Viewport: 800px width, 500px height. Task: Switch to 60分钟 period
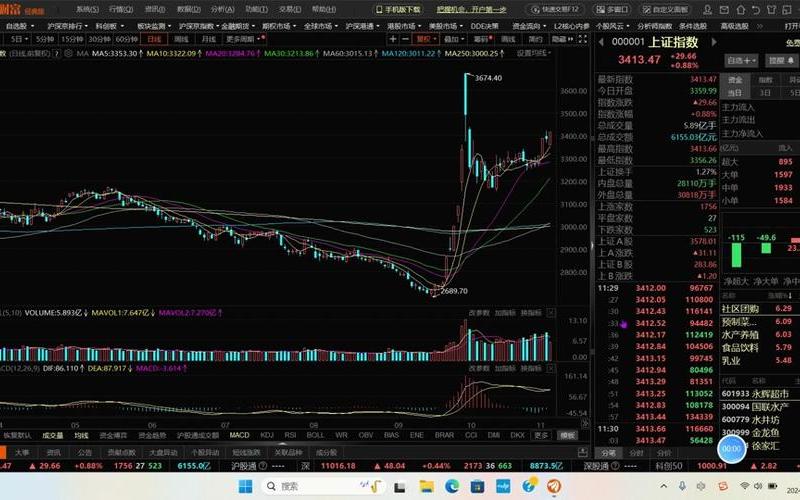pyautogui.click(x=126, y=39)
